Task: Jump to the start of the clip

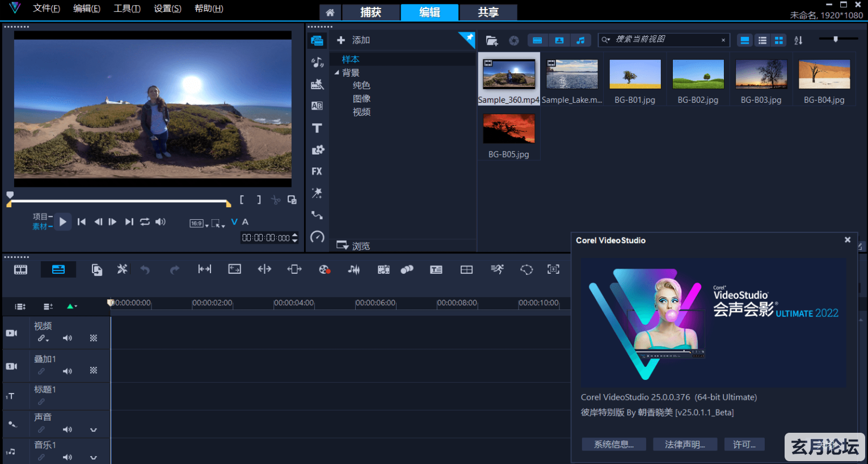Action: 82,221
